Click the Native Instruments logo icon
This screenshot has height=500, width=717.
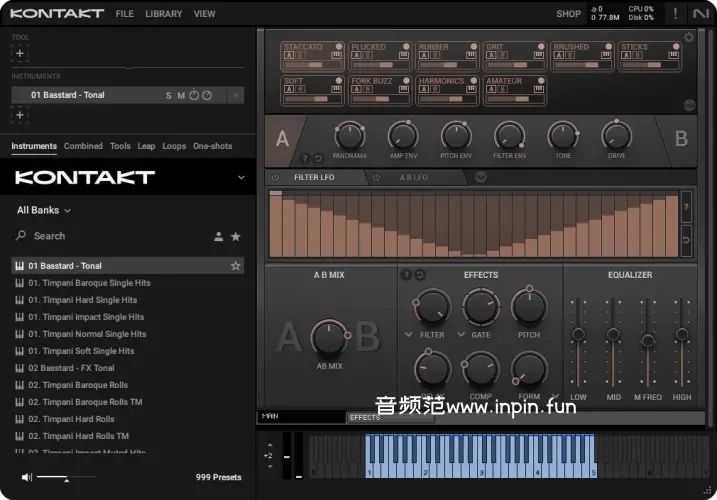point(701,14)
